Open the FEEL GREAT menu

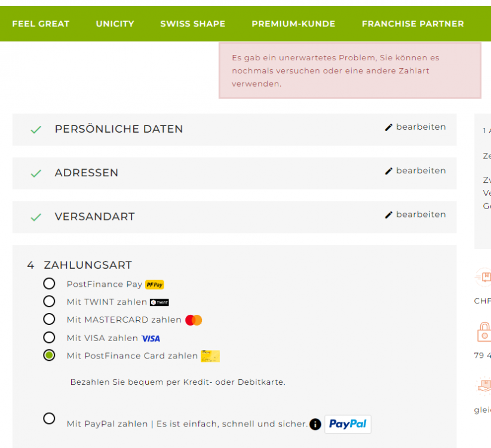coord(41,23)
